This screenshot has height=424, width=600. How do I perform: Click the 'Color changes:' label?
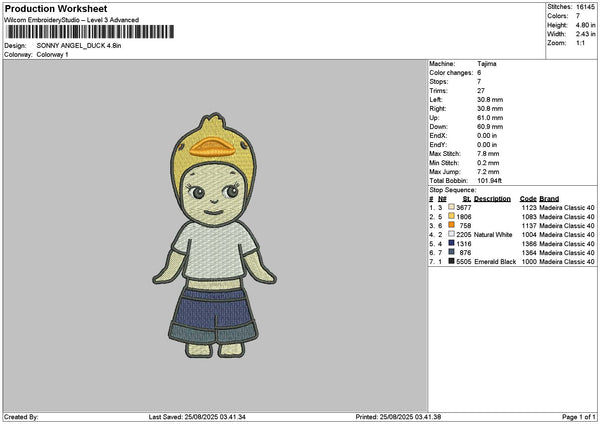[x=451, y=73]
